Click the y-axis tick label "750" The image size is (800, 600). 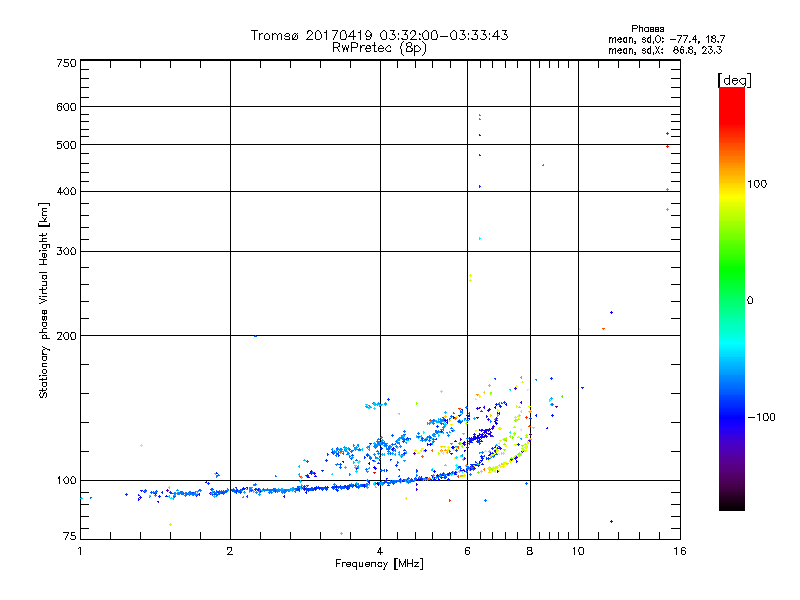point(66,63)
